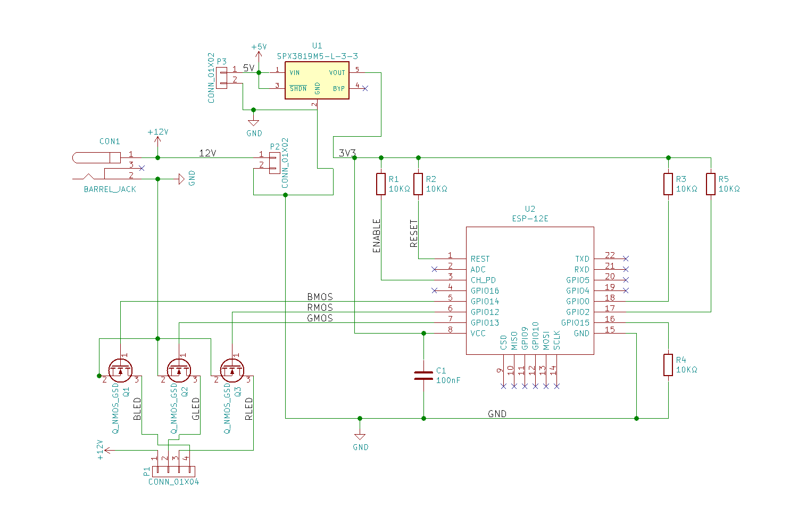
Task: Select the Q3 NMOS transistor symbol
Action: 232,371
